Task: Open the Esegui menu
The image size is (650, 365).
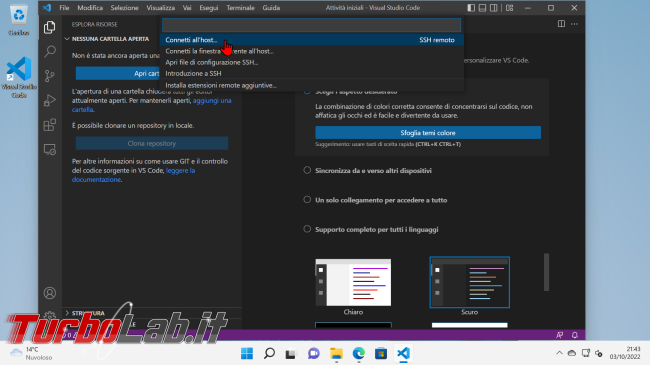Action: point(209,8)
